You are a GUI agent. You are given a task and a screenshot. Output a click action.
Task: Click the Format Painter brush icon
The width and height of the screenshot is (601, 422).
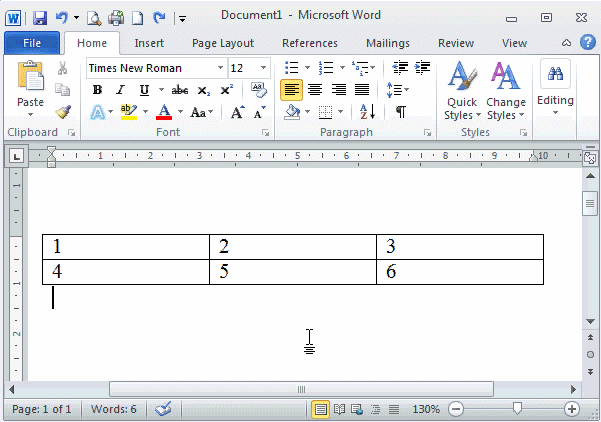pyautogui.click(x=63, y=112)
